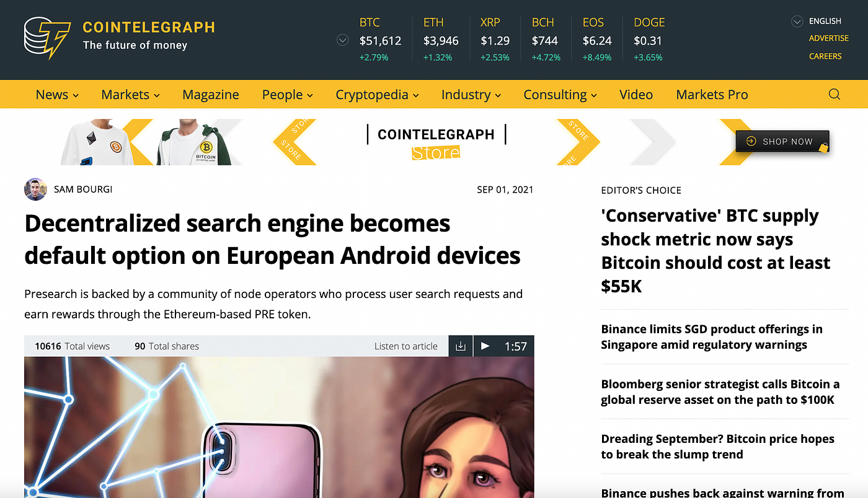Click the Cointelegraph Store banner

point(436,142)
